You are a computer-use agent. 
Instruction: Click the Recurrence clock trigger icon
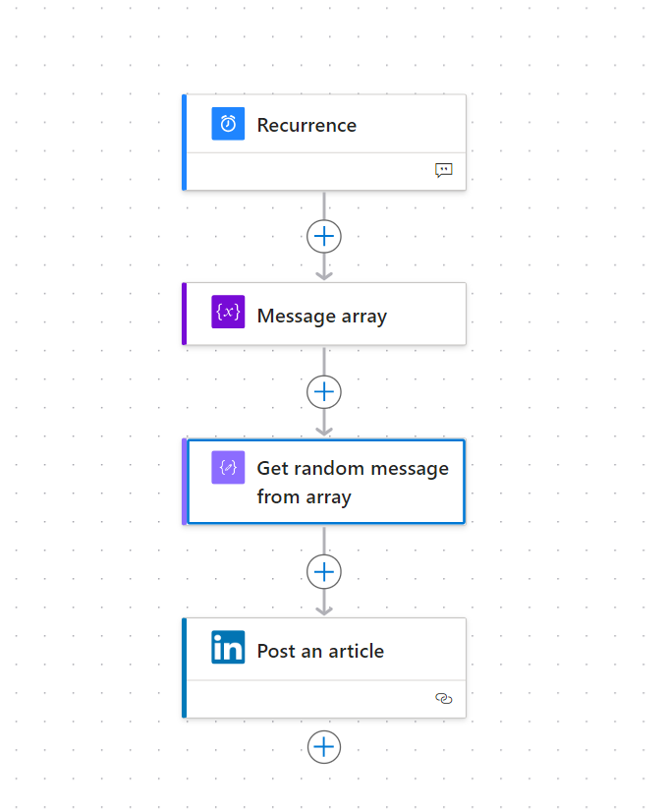click(228, 124)
